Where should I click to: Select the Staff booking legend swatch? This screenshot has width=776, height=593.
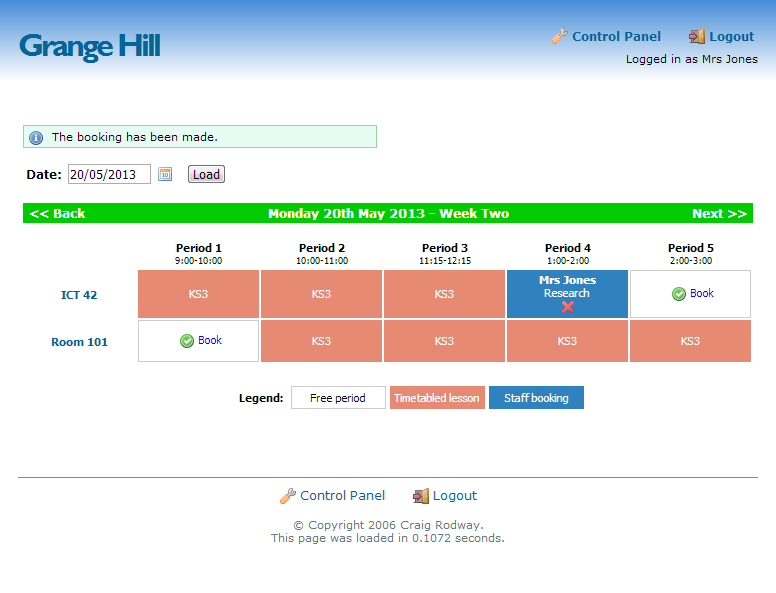point(536,398)
